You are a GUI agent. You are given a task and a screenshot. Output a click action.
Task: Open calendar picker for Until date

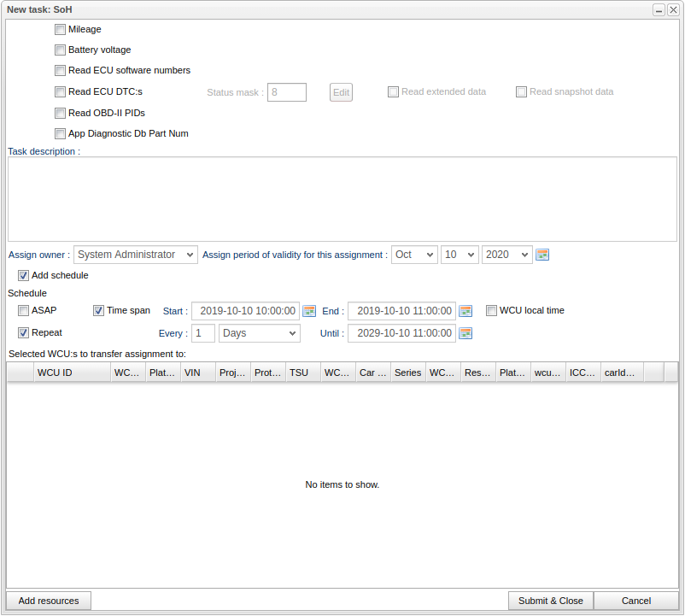[465, 333]
